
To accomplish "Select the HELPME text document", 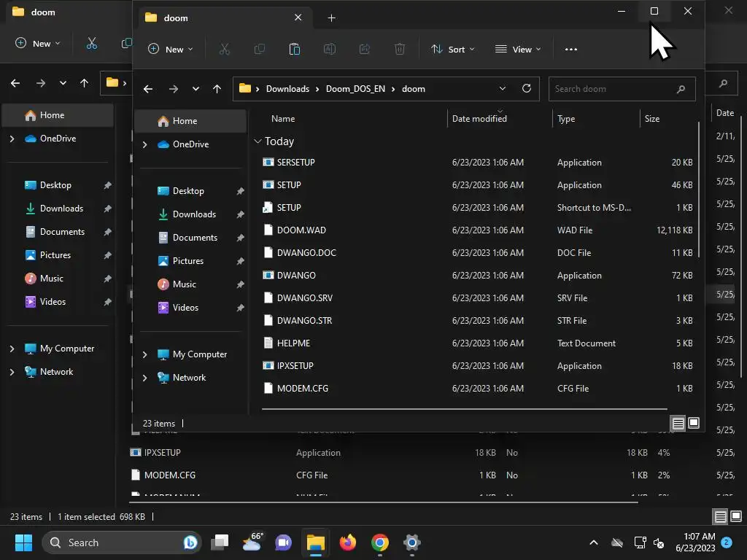I will [478, 343].
